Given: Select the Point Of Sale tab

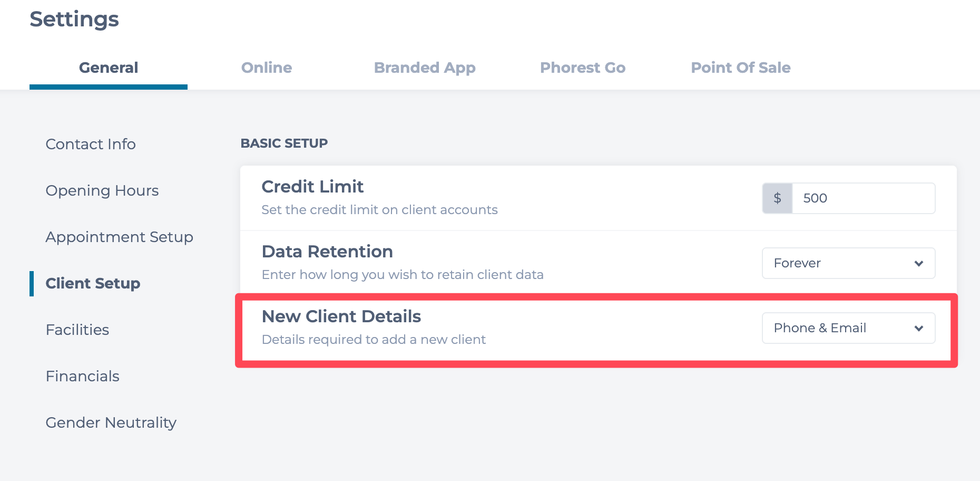Looking at the screenshot, I should click(x=740, y=68).
